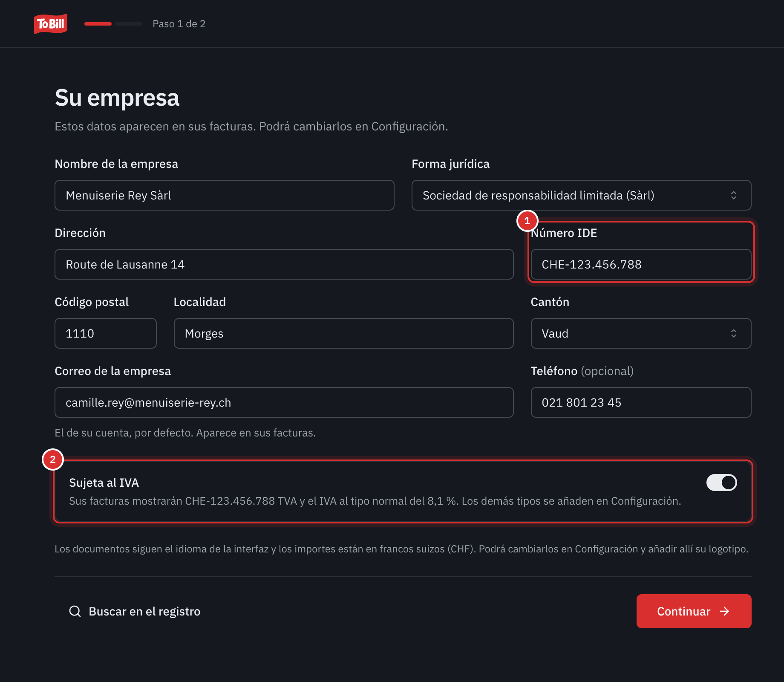Click the ToBill logo
The image size is (784, 682).
pyautogui.click(x=51, y=24)
